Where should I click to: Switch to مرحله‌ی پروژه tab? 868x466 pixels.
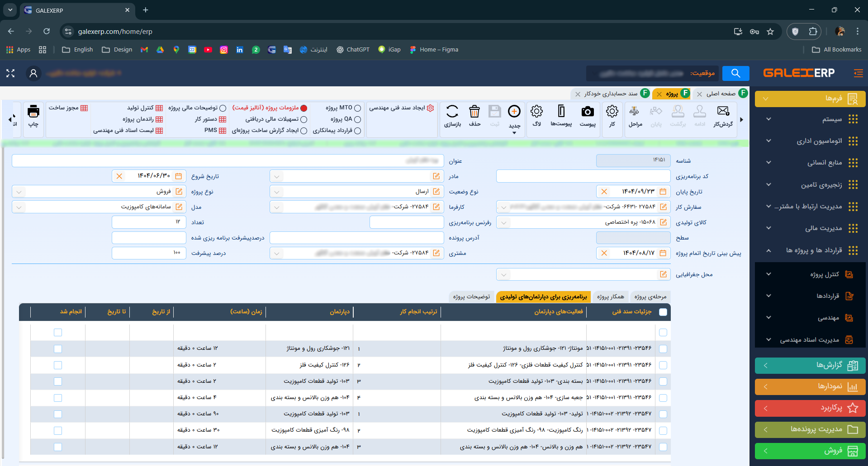[x=650, y=297]
